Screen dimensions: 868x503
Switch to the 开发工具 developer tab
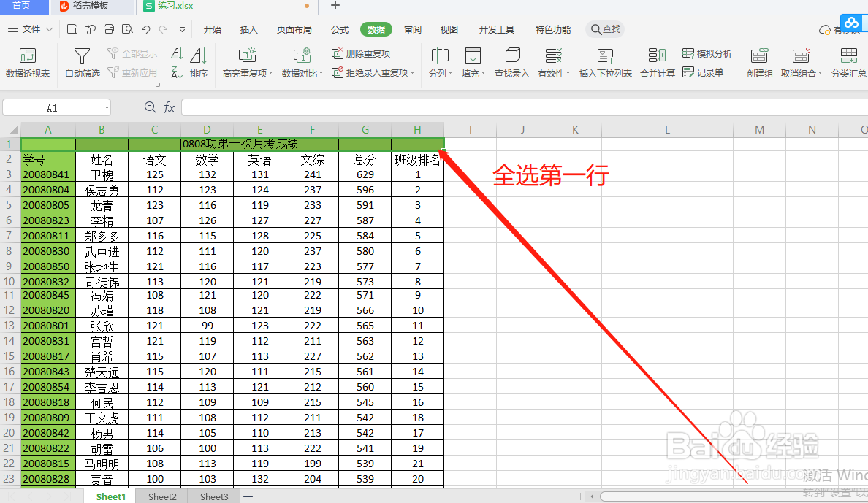tap(497, 29)
